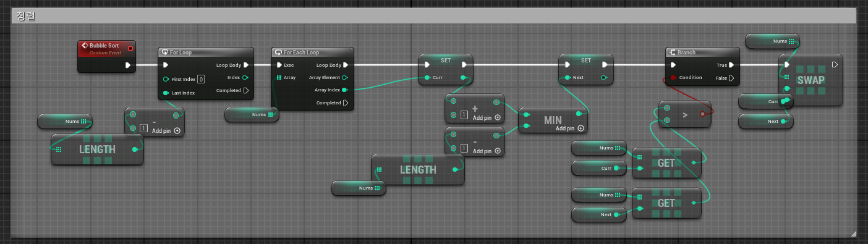This screenshot has width=868, height=244.
Task: Select the greater-than comparison node
Action: pyautogui.click(x=685, y=114)
